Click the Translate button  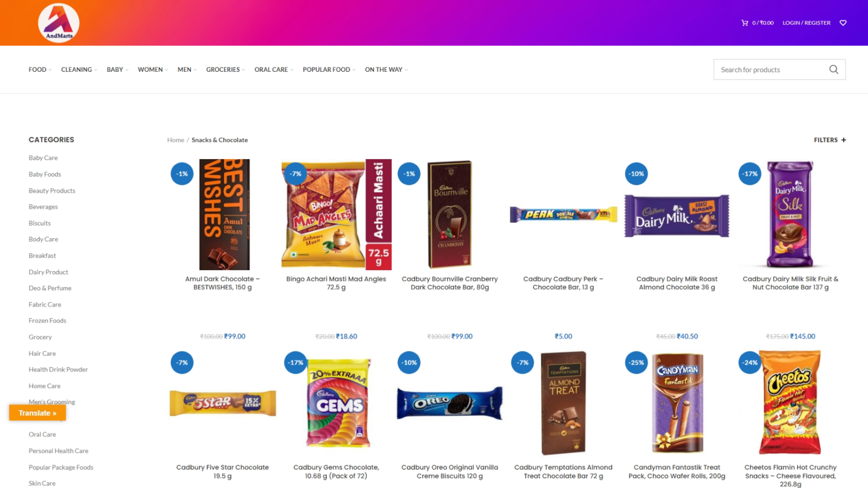[x=38, y=413]
